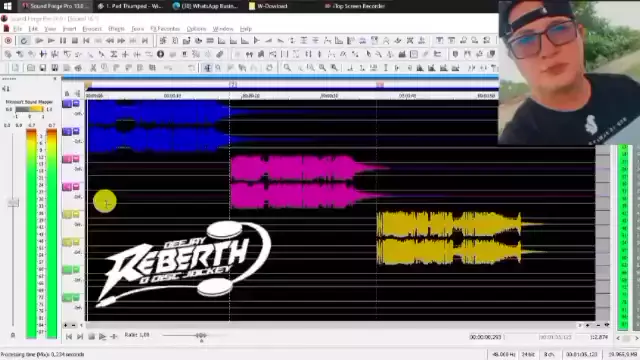Toggle the pink third channel button
640x360 pixels.
(67, 159)
